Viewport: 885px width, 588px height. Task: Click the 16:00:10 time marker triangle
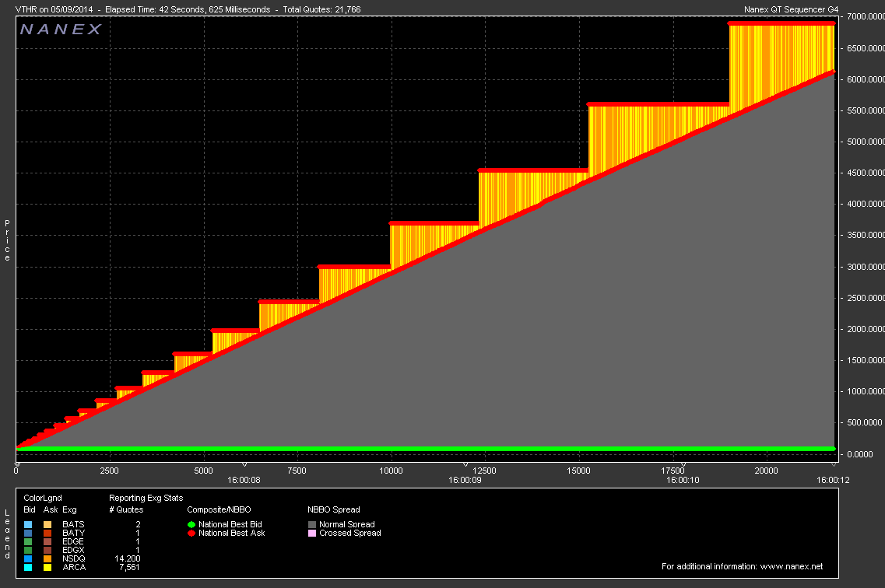click(683, 464)
